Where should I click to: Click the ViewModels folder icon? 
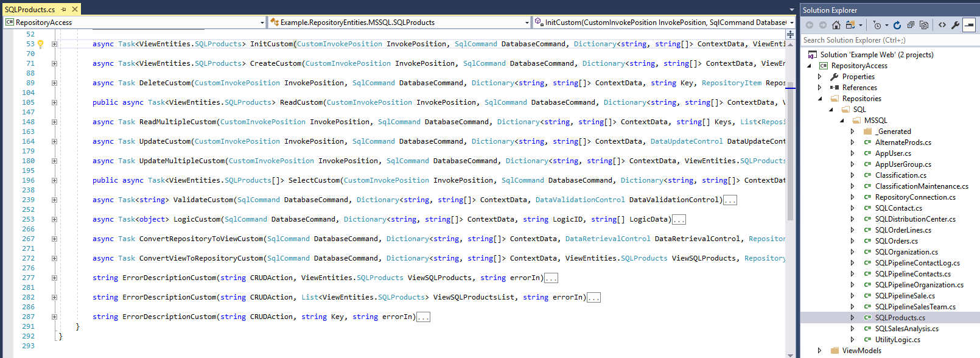click(x=835, y=351)
